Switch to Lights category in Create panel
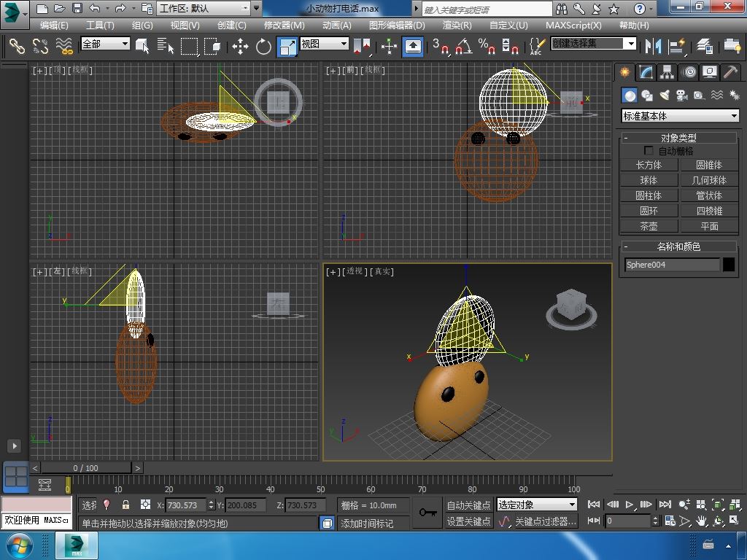 pos(665,96)
